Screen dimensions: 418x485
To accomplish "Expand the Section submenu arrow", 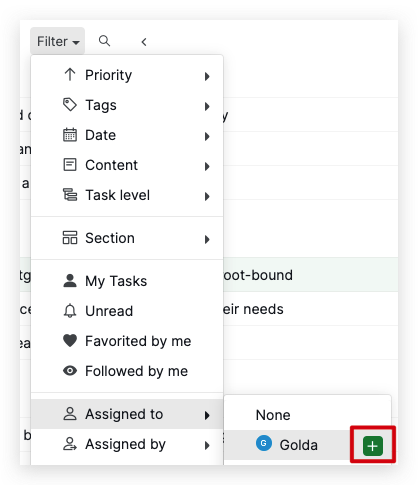I will click(207, 239).
